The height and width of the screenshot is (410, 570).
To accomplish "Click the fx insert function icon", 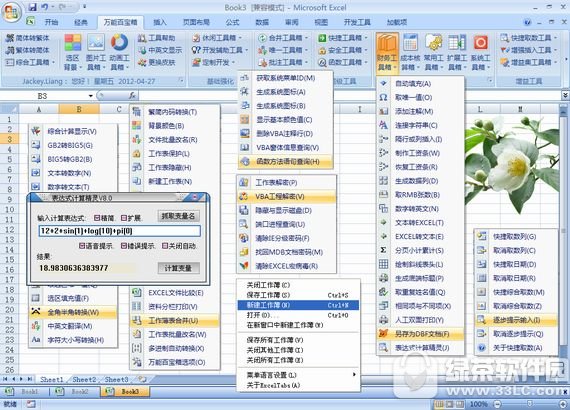I will (132, 96).
